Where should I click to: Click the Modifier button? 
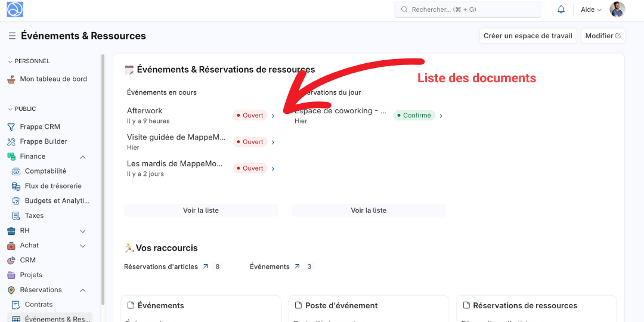click(x=603, y=36)
